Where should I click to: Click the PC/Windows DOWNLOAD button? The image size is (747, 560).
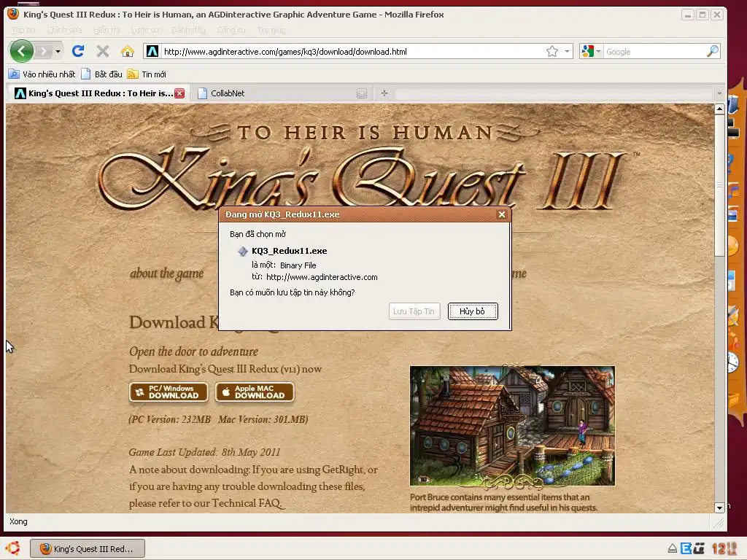(169, 392)
